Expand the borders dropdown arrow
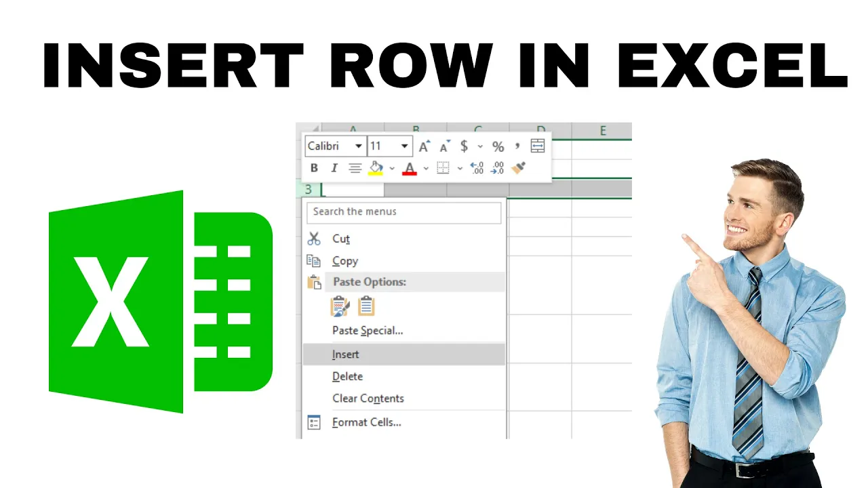This screenshot has width=868, height=488. coord(460,168)
